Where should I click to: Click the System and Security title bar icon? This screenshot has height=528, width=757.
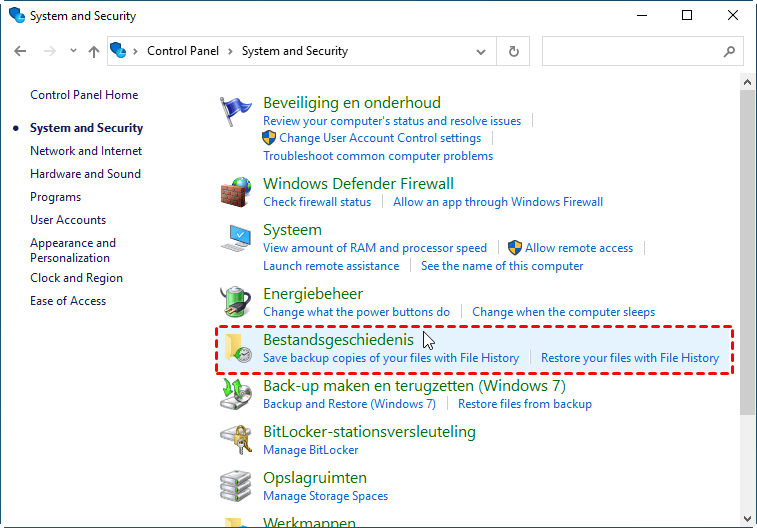click(x=17, y=15)
